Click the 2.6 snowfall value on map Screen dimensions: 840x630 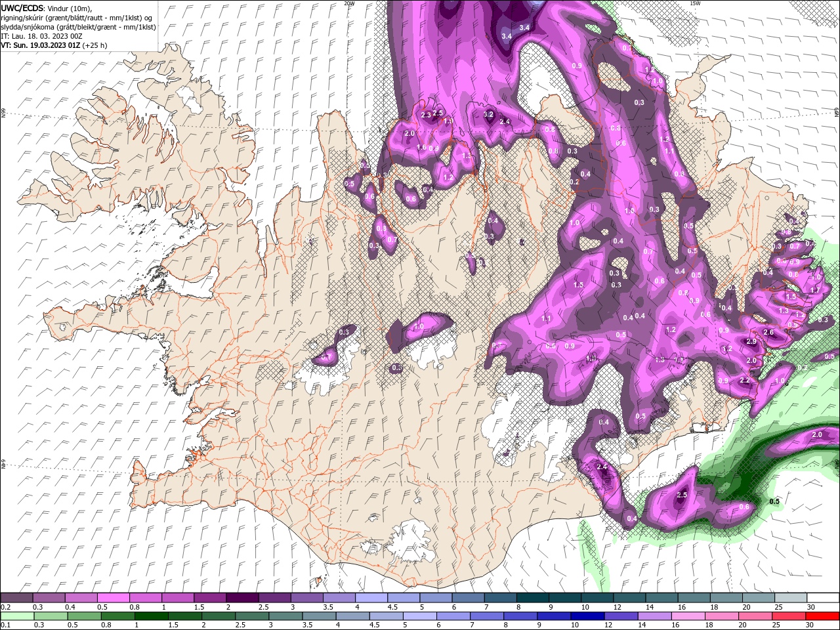769,333
